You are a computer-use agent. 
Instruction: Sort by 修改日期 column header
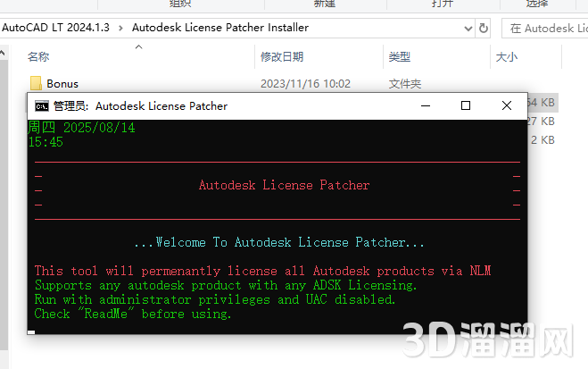(282, 57)
